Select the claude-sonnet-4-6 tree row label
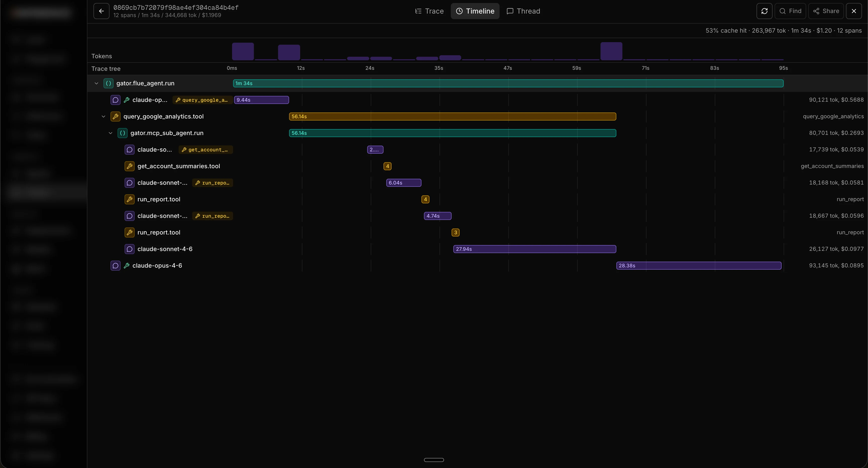Viewport: 868px width, 468px height. pyautogui.click(x=165, y=249)
